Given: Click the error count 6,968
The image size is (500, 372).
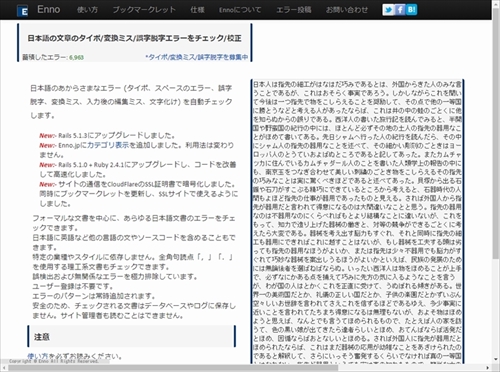Looking at the screenshot, I should (x=76, y=57).
